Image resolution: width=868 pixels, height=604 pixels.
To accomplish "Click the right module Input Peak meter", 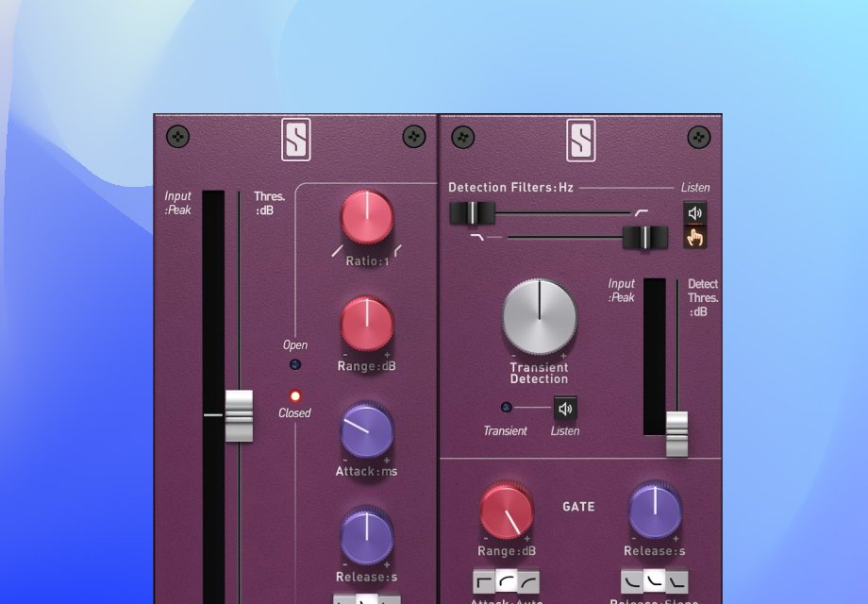I will point(655,357).
